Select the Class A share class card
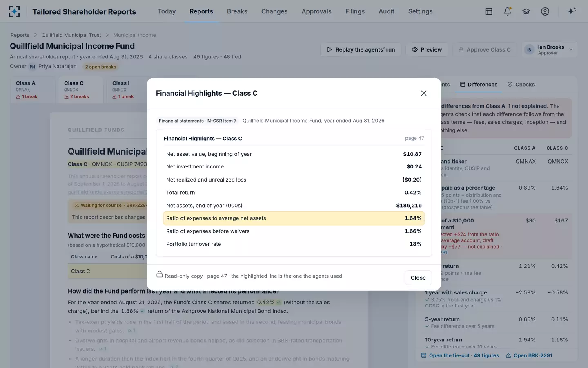The height and width of the screenshot is (368, 588). pyautogui.click(x=33, y=90)
